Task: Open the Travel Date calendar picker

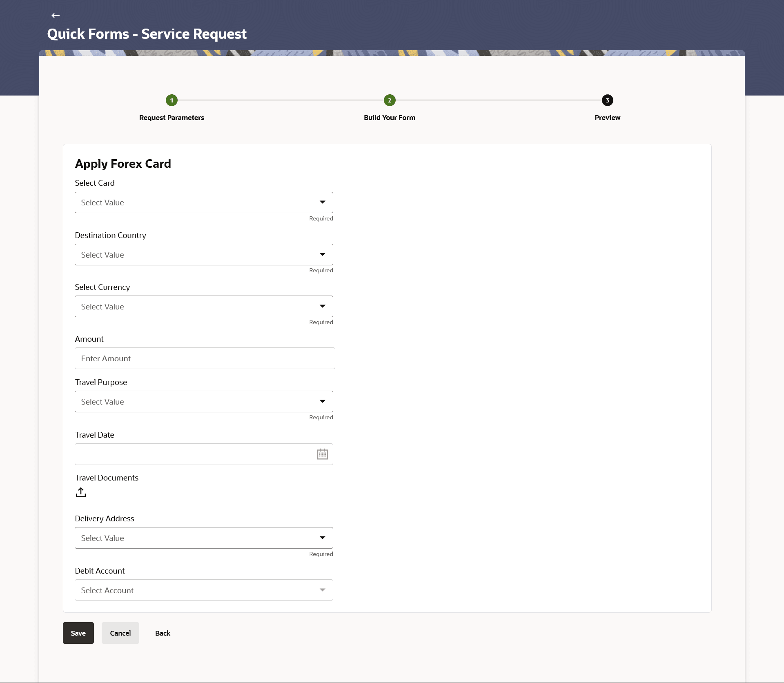Action: (322, 454)
